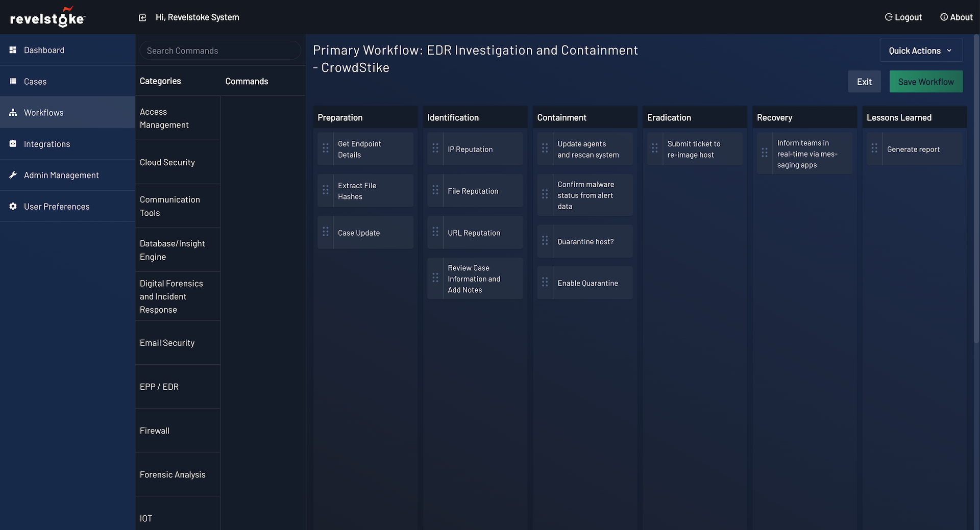Click the User Preferences gear icon
980x530 pixels.
(13, 206)
